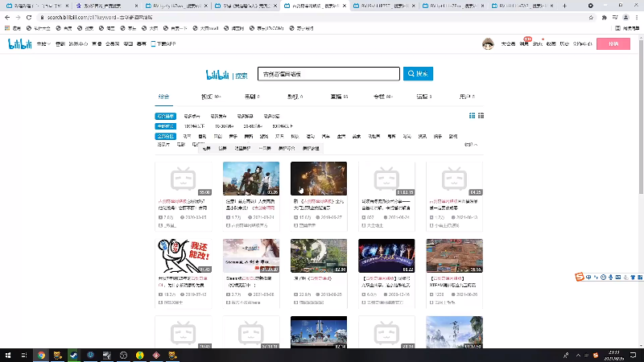Reload the page with the refresh icon
This screenshot has width=644, height=362.
click(x=29, y=17)
